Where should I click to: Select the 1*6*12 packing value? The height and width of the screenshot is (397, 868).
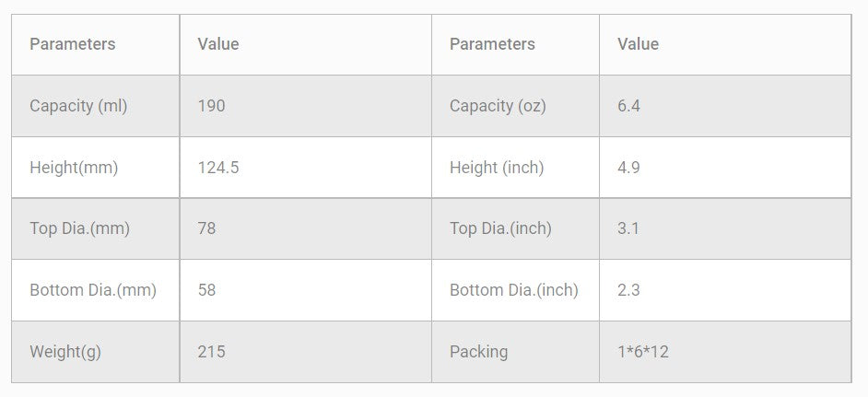coord(643,352)
